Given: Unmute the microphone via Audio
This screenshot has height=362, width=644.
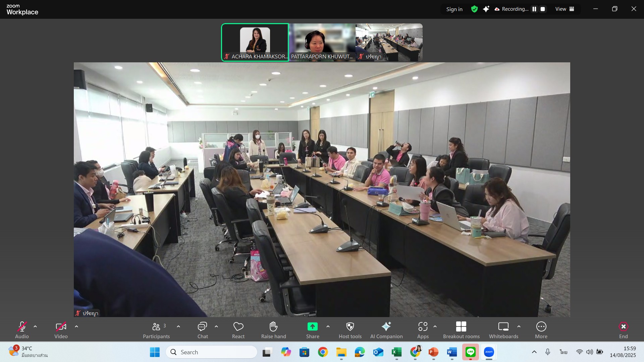Looking at the screenshot, I should (22, 327).
